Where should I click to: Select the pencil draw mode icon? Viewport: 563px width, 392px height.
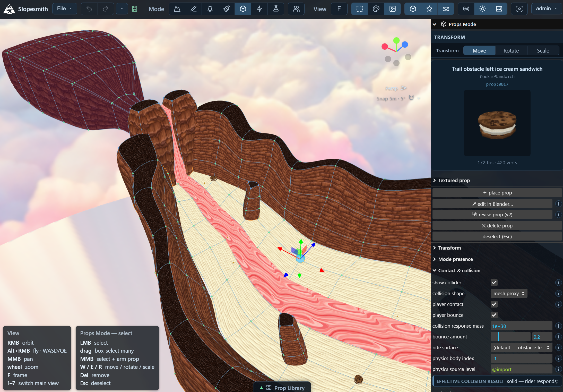194,9
